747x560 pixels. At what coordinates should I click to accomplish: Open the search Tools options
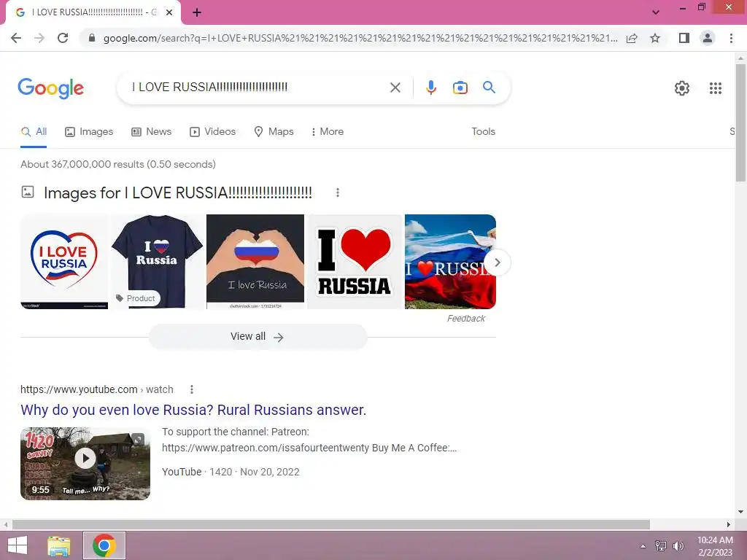[x=483, y=131]
